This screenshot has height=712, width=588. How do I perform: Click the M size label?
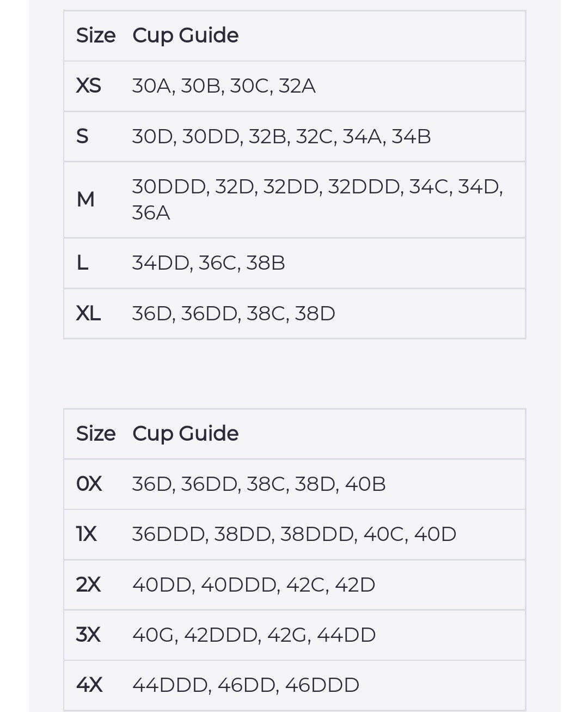click(85, 199)
